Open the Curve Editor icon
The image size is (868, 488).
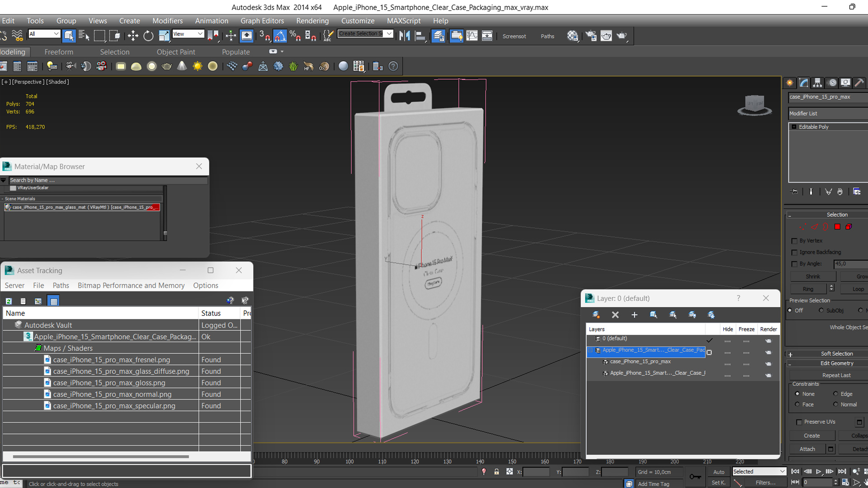coord(472,36)
